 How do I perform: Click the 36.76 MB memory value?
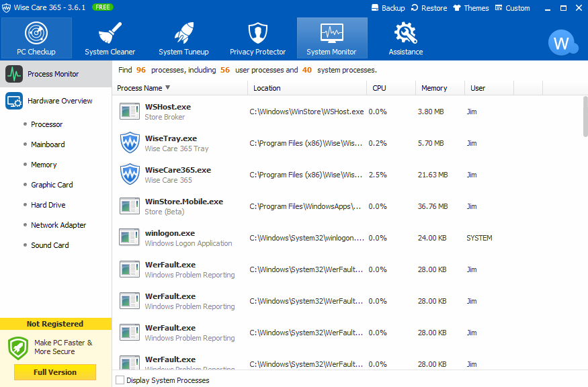click(433, 206)
